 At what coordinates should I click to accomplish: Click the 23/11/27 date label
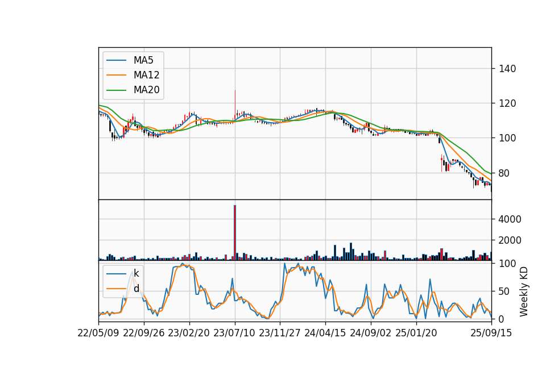[280, 333]
